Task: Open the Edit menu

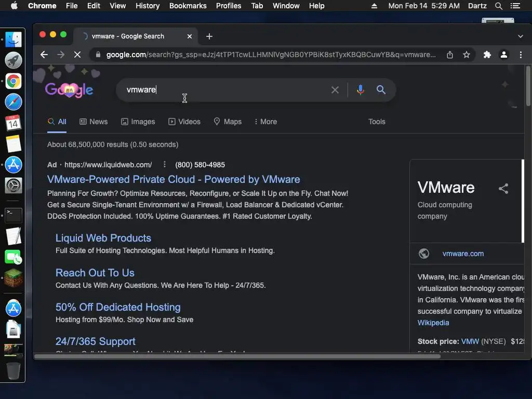Action: pyautogui.click(x=94, y=6)
